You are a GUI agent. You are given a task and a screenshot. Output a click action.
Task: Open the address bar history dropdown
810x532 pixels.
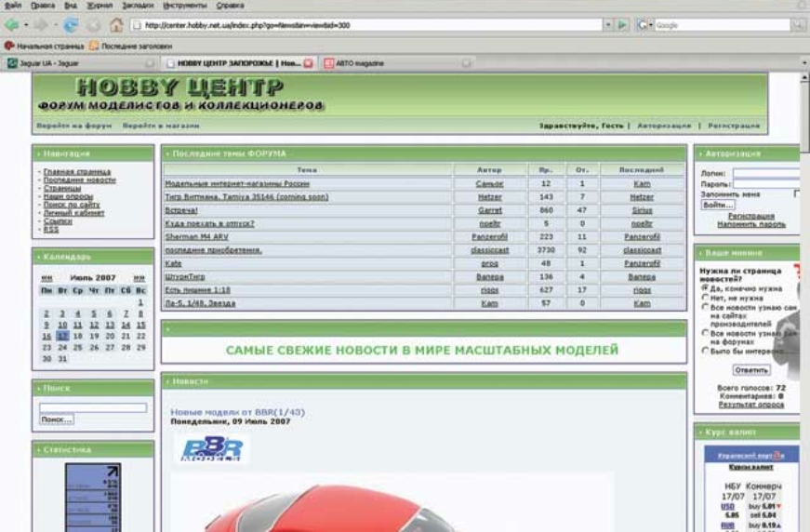(x=608, y=25)
